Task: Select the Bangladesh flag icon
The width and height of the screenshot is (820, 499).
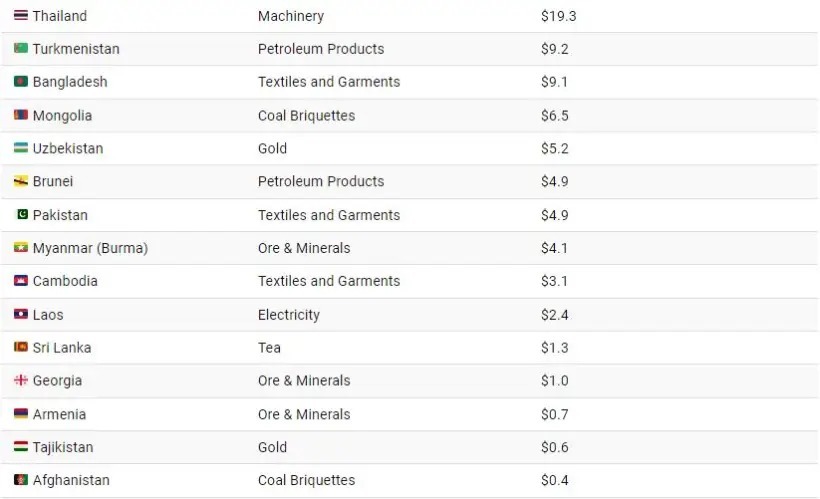Action: tap(21, 81)
